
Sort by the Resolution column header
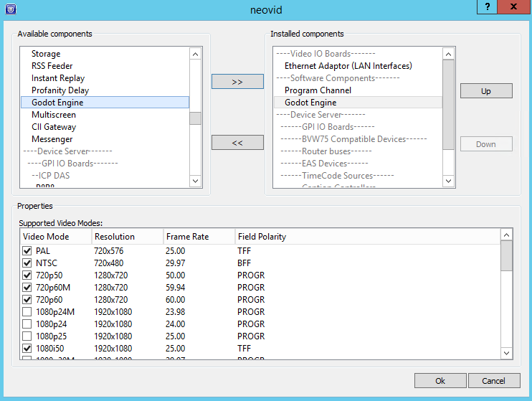coord(128,236)
